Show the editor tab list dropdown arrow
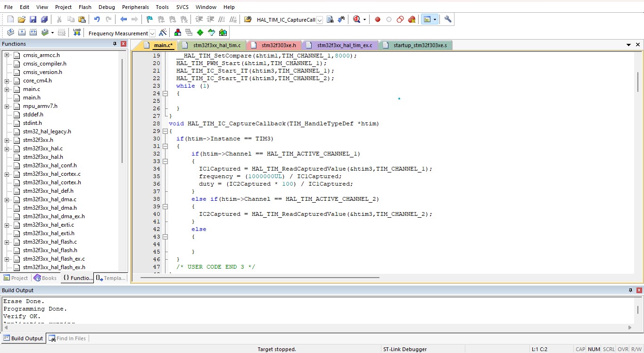The height and width of the screenshot is (353, 644). click(628, 45)
